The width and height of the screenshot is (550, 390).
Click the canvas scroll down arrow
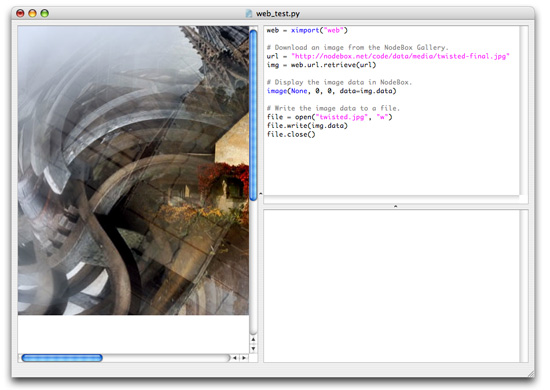[x=253, y=349]
